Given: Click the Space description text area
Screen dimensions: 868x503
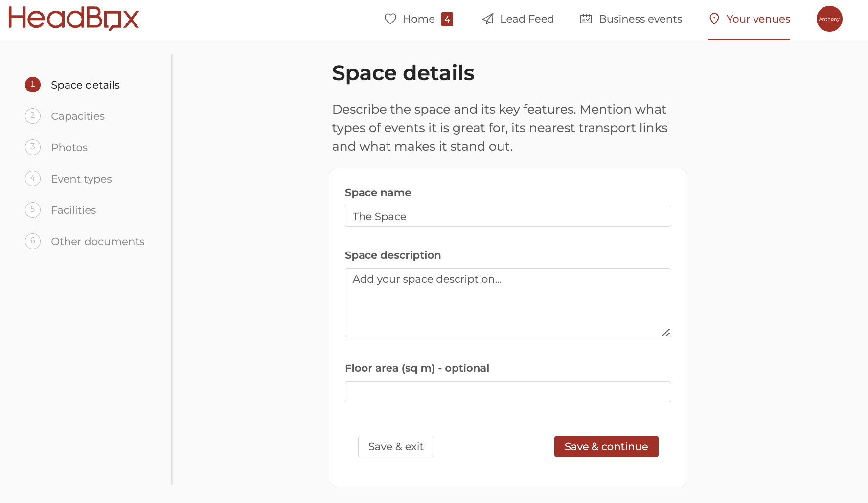Looking at the screenshot, I should (x=508, y=302).
